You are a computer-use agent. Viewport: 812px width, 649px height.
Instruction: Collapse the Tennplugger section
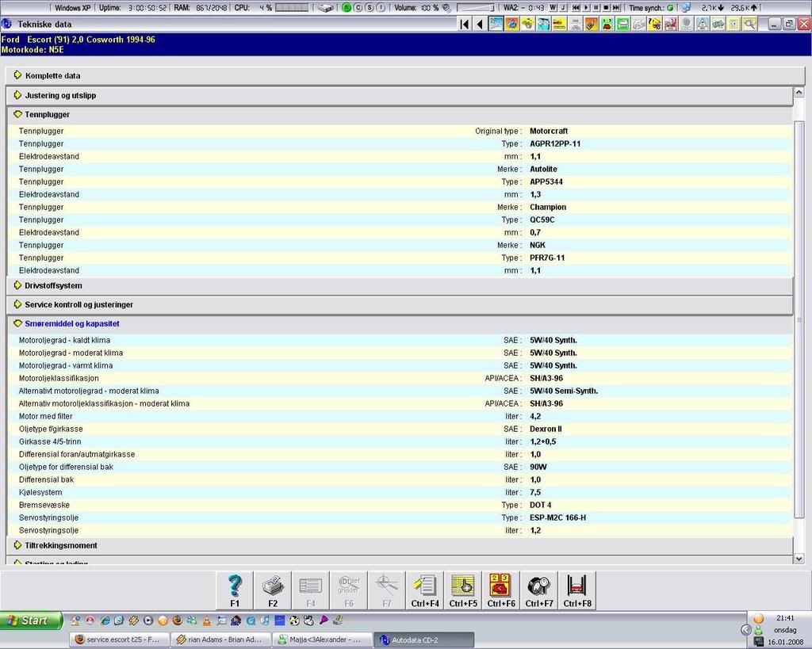(400, 114)
